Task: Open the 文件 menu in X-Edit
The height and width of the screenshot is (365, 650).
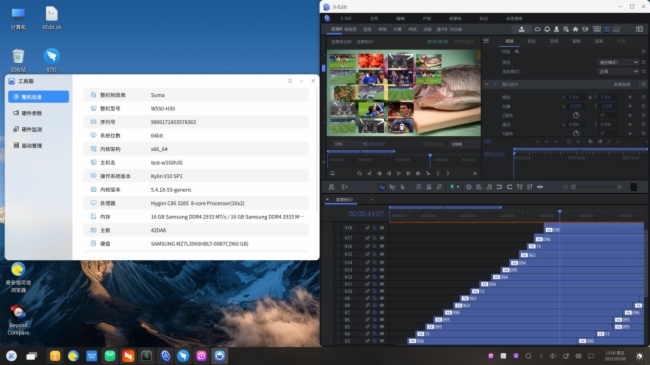Action: point(374,19)
